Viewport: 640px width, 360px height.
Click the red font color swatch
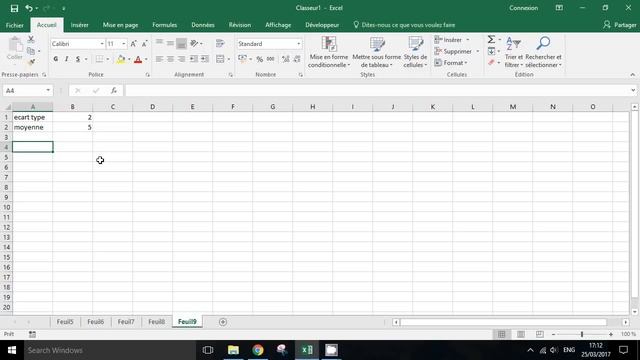138,60
